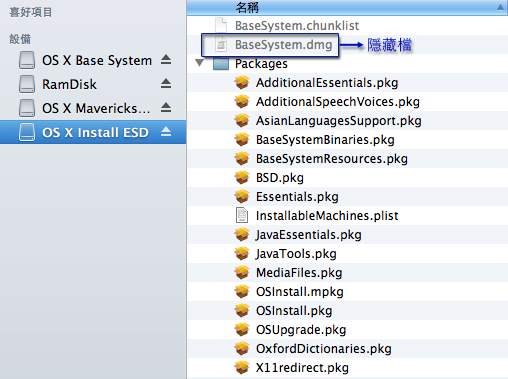508x379 pixels.
Task: Select AdditionalEssentials.pkg file name
Action: (x=327, y=82)
